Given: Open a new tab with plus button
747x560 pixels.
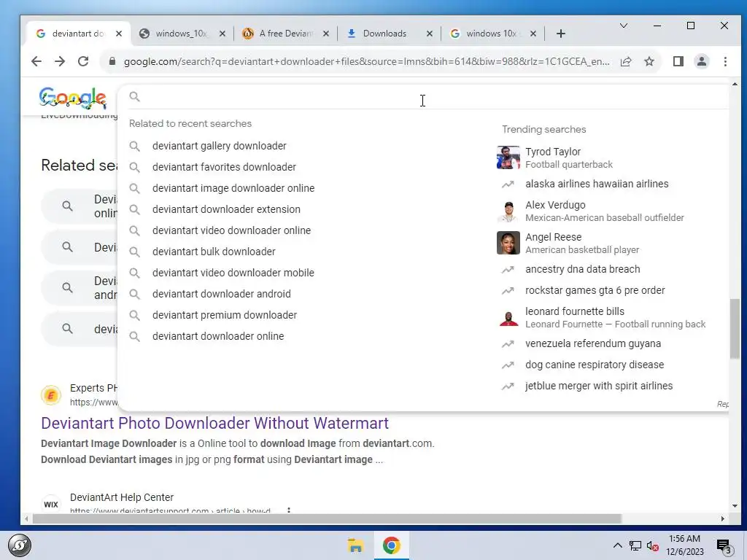Looking at the screenshot, I should 561,34.
